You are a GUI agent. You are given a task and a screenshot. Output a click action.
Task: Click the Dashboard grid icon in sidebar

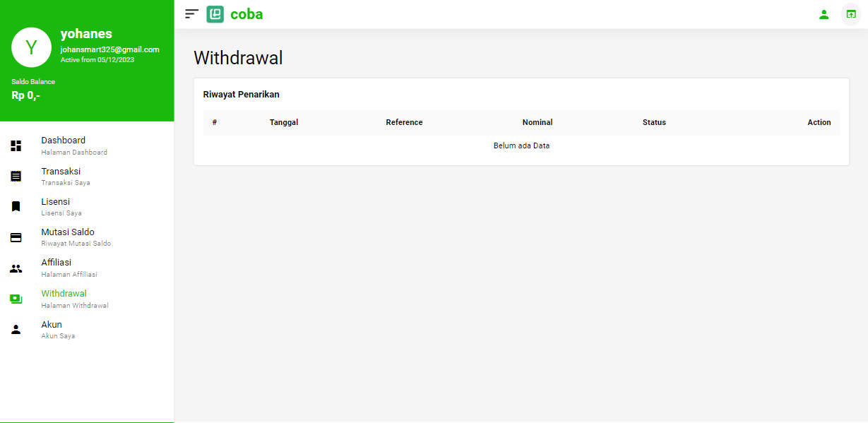pos(16,146)
